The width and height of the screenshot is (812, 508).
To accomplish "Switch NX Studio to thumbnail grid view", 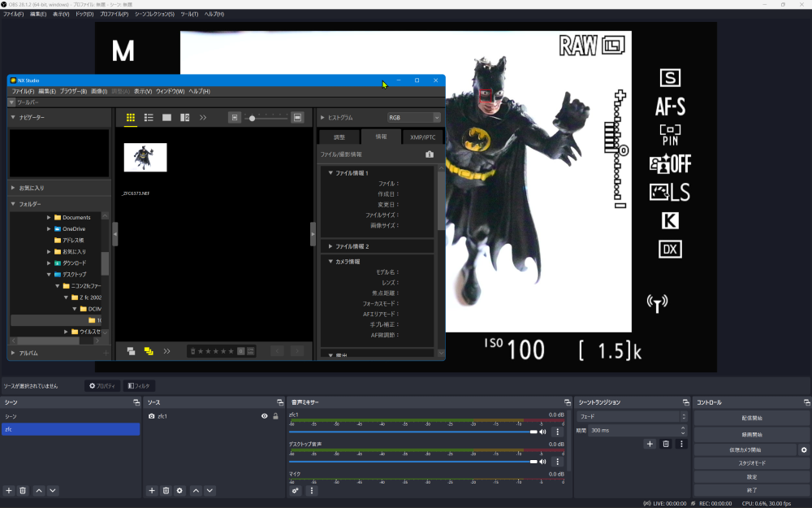I will [x=131, y=118].
